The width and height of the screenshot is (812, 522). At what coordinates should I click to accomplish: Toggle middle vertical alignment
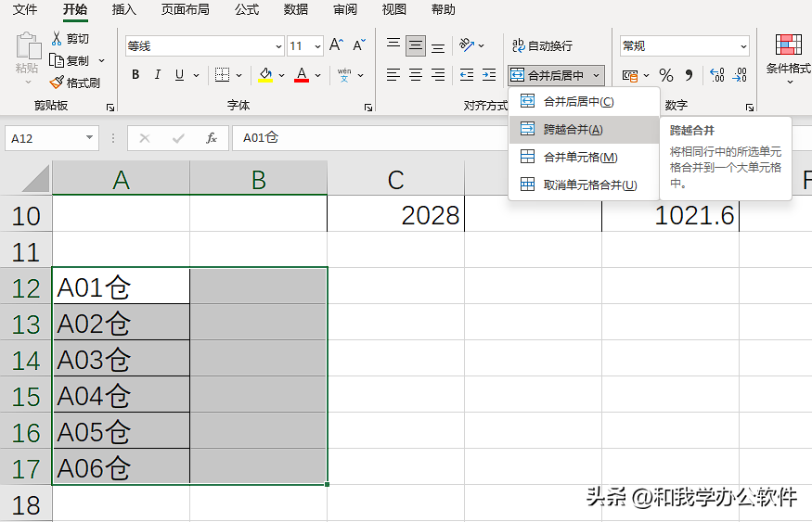(x=416, y=45)
